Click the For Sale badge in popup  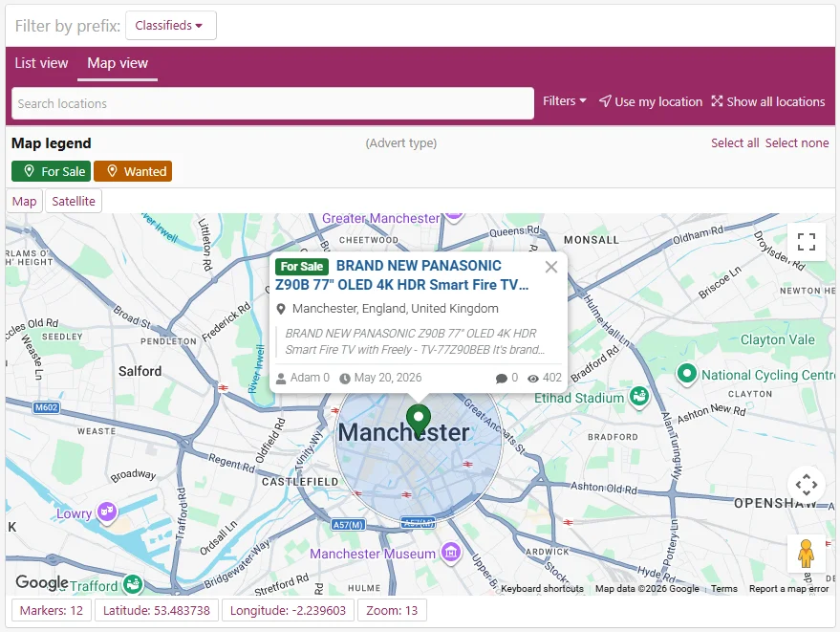coord(302,267)
